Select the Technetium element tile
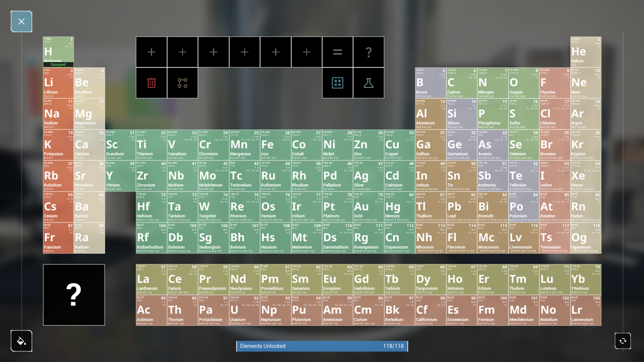The height and width of the screenshot is (362, 644). (x=244, y=176)
